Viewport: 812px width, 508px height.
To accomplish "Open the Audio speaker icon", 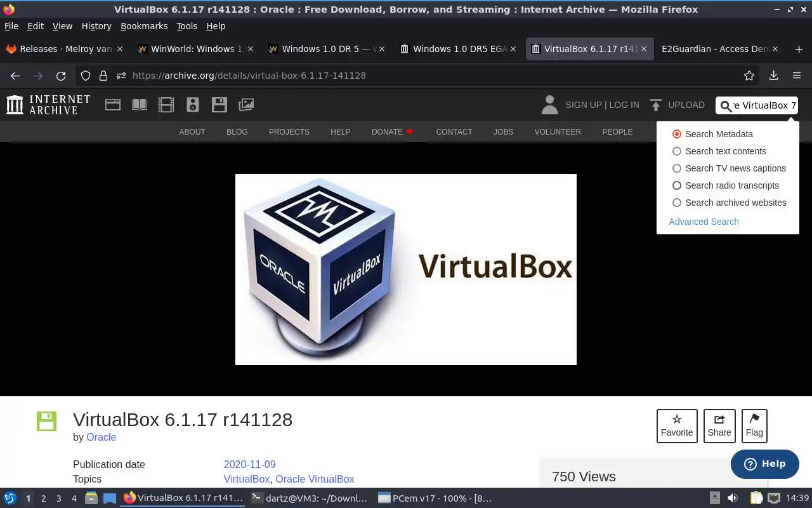I will (193, 105).
